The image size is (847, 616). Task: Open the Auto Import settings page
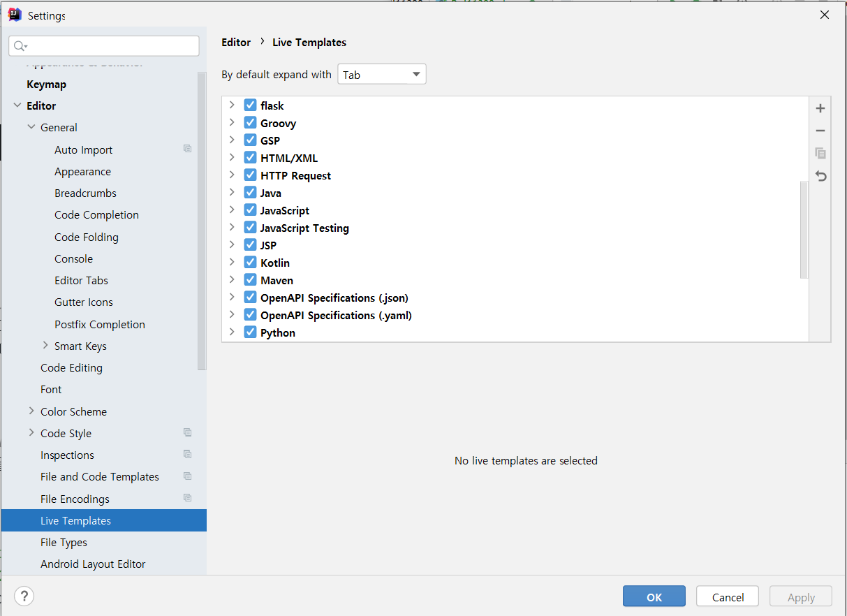click(84, 149)
